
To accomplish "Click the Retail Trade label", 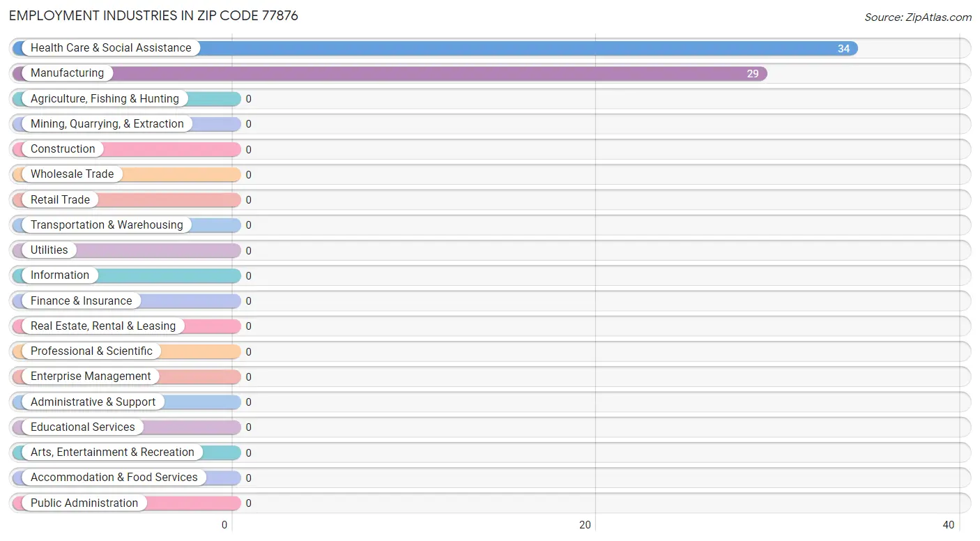I will 60,200.
